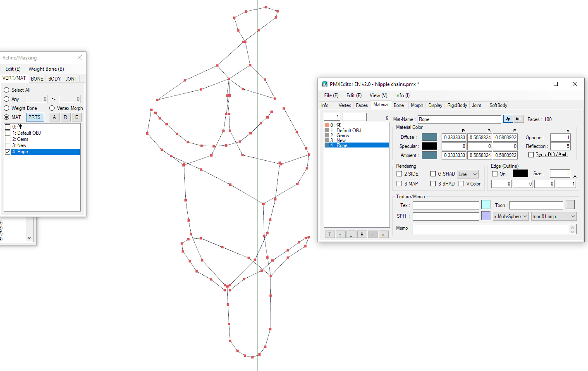The width and height of the screenshot is (588, 371).
Task: Click the Ambient color swatch
Action: tap(429, 155)
